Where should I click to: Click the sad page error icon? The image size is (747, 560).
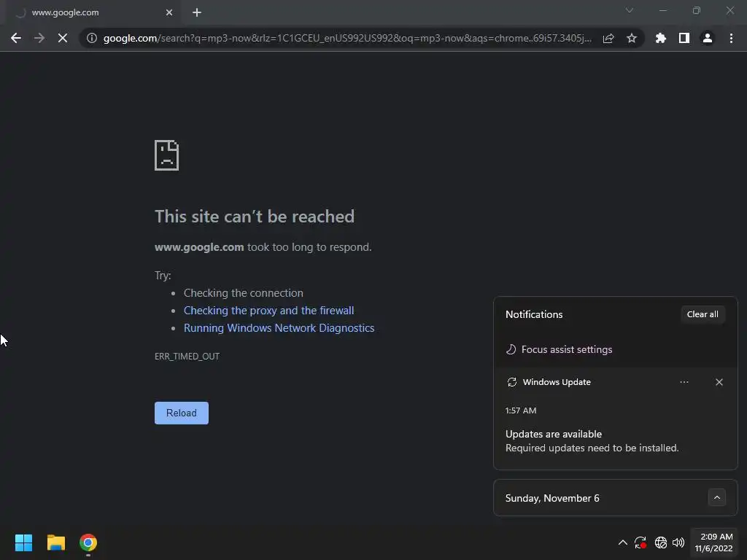[167, 155]
